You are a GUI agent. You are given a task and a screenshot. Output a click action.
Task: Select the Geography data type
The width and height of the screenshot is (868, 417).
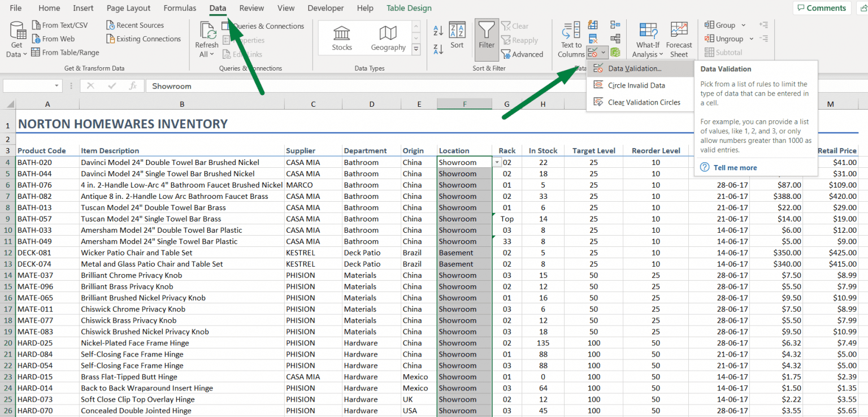pos(388,38)
